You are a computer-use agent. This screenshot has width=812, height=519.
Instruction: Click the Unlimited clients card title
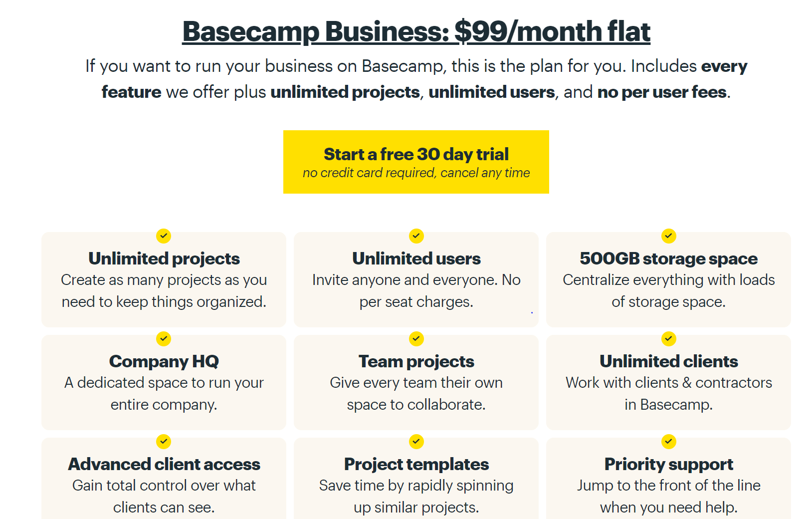(669, 361)
